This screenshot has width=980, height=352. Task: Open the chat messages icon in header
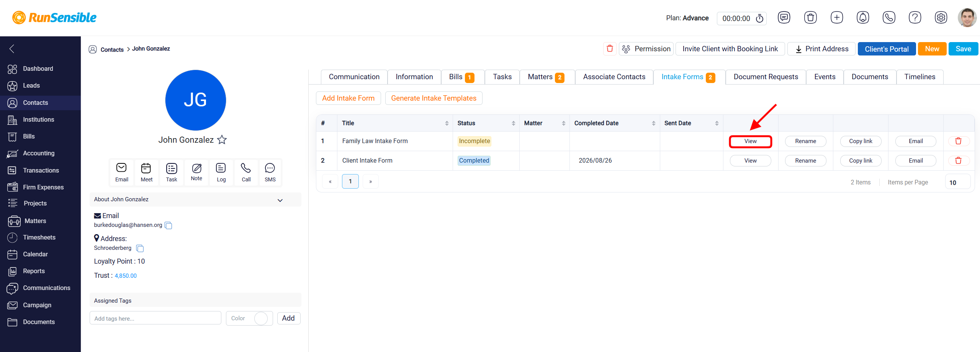click(x=784, y=18)
